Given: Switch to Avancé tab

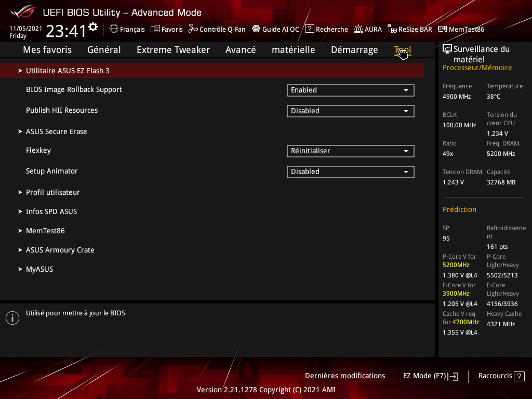Looking at the screenshot, I should 241,50.
